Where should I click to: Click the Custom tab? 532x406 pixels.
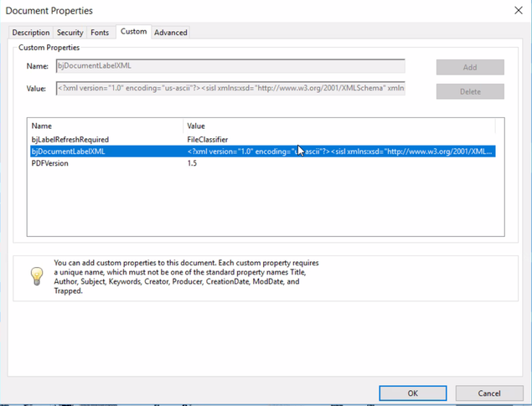tap(133, 32)
